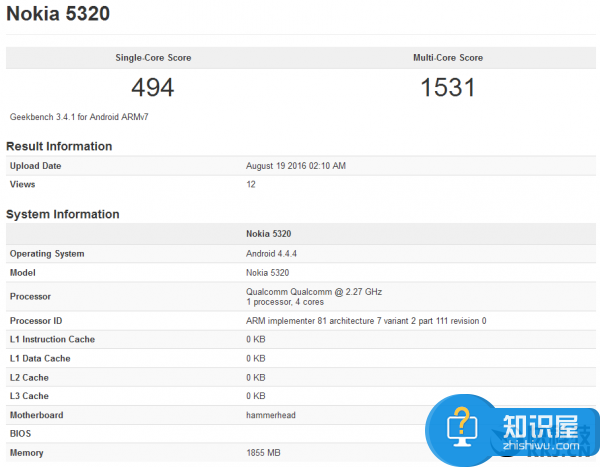Click the 'L1 Data Cache' label
This screenshot has width=600, height=467.
(40, 359)
